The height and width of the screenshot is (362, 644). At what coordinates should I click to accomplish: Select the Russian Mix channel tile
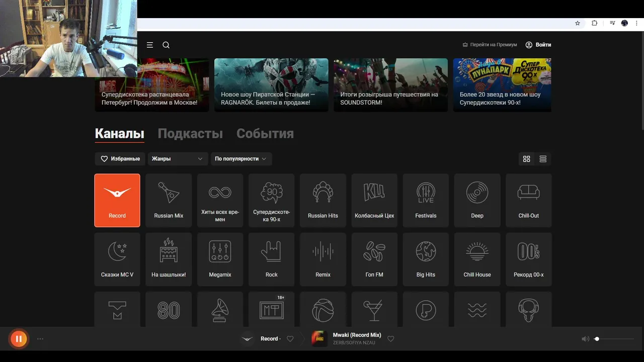tap(169, 201)
